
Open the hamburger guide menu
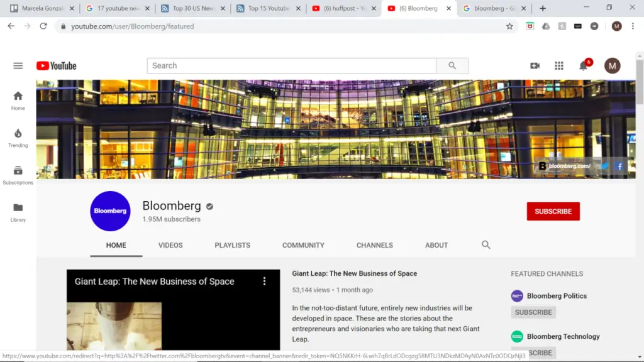coord(18,65)
